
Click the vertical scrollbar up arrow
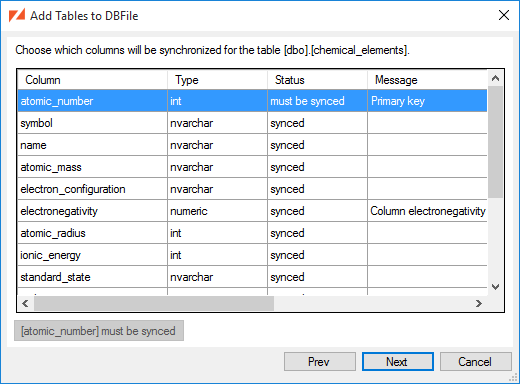pos(495,78)
